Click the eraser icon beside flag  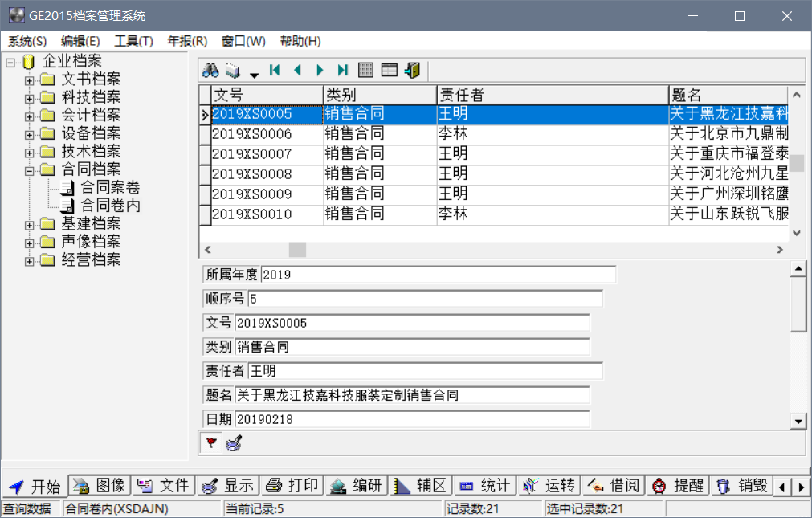tap(234, 443)
